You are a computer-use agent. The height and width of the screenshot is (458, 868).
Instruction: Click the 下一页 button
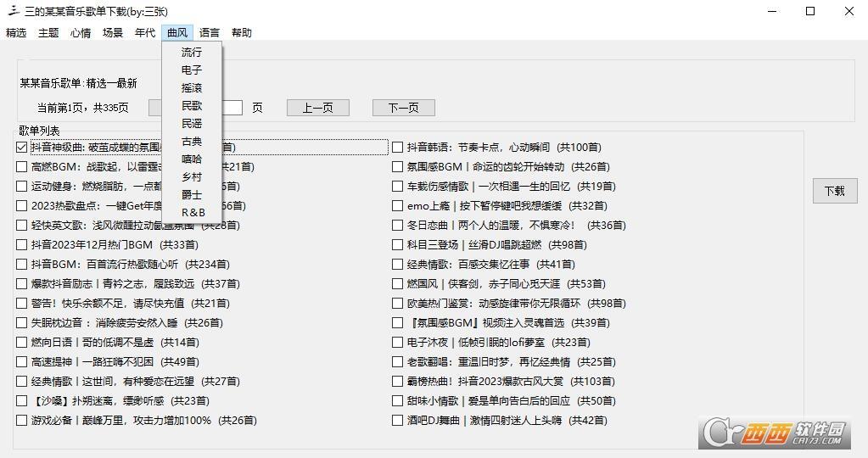click(403, 108)
